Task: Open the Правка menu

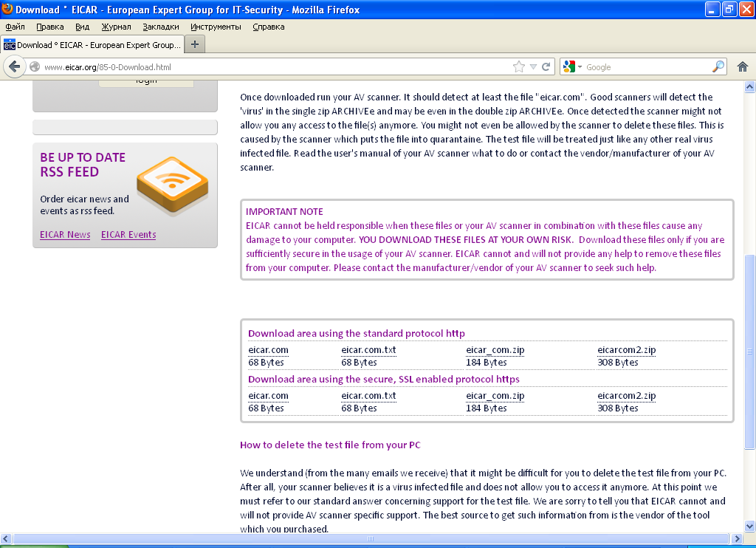Action: coord(50,27)
